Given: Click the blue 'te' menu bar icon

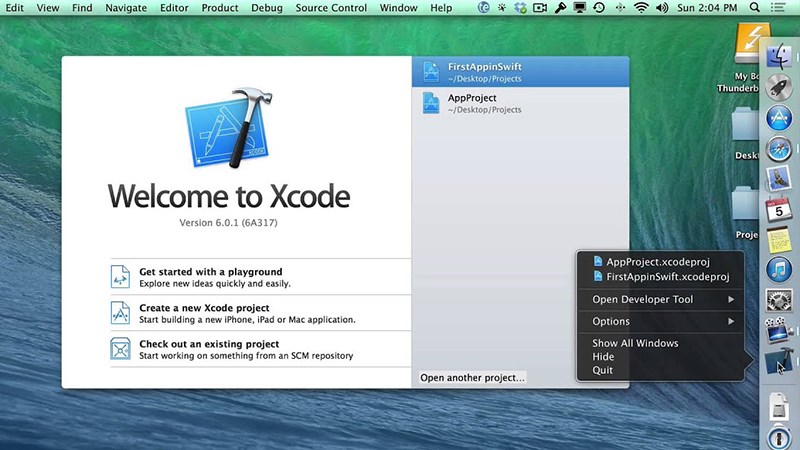Looking at the screenshot, I should 483,8.
